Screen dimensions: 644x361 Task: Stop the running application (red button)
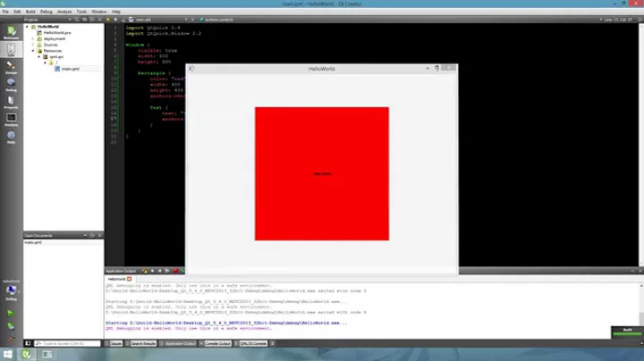pos(175,271)
